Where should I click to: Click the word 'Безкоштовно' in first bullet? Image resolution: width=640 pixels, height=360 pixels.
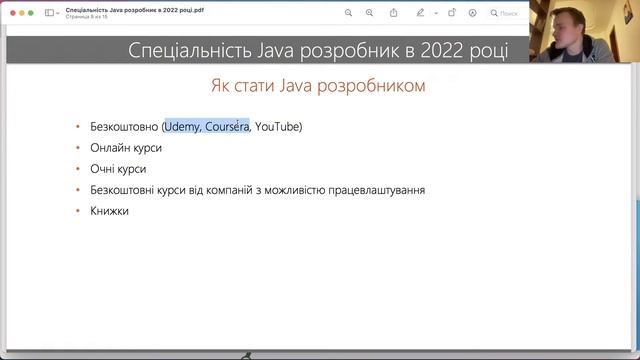pos(124,127)
